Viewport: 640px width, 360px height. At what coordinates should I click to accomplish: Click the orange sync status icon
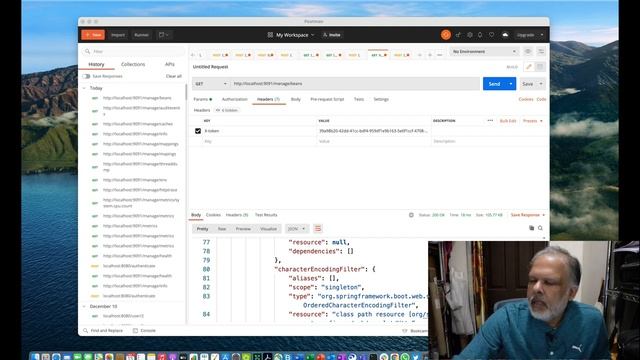(446, 35)
